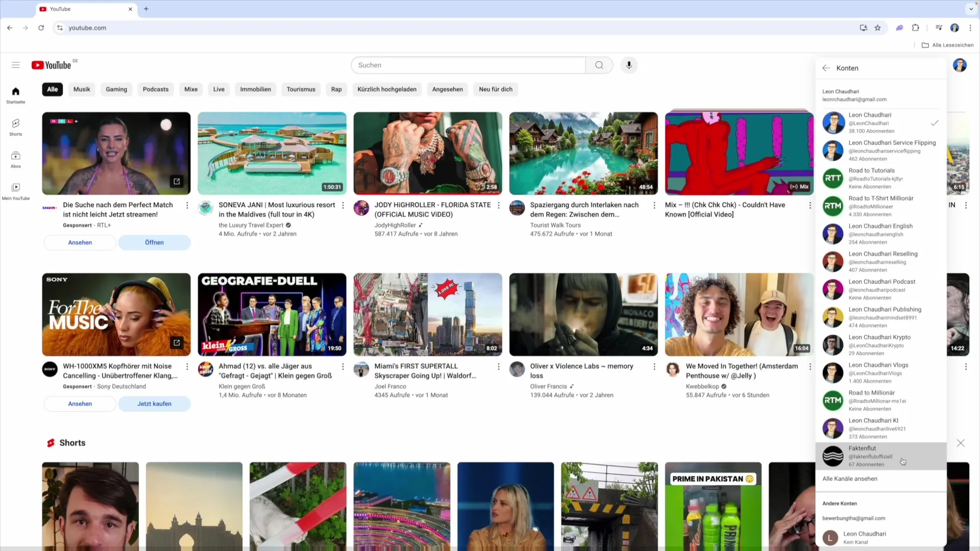Click Jetzt kaufen on the Sony headphones ad
The height and width of the screenshot is (551, 980).
coord(154,404)
